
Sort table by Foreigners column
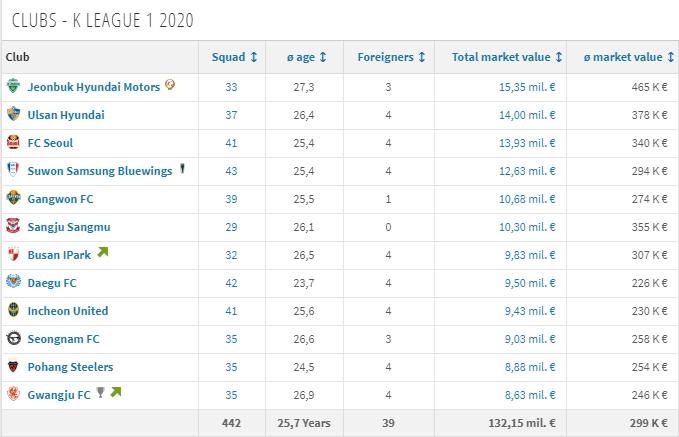[x=391, y=57]
